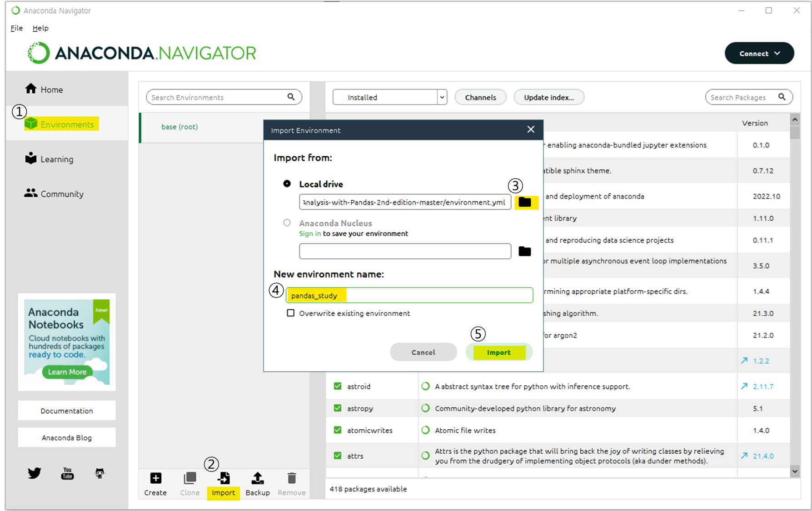
Task: Open the Twitter link icon
Action: 35,473
